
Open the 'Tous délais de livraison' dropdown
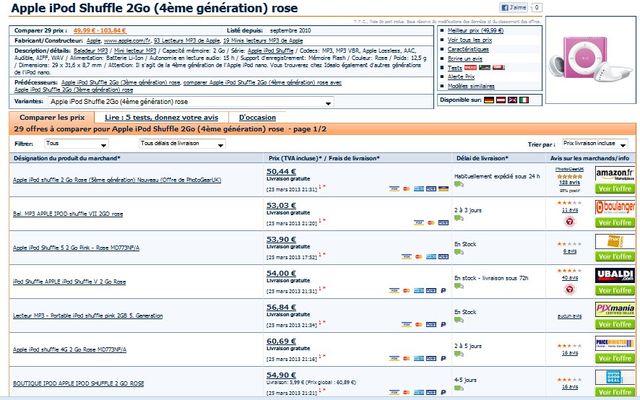tap(182, 144)
